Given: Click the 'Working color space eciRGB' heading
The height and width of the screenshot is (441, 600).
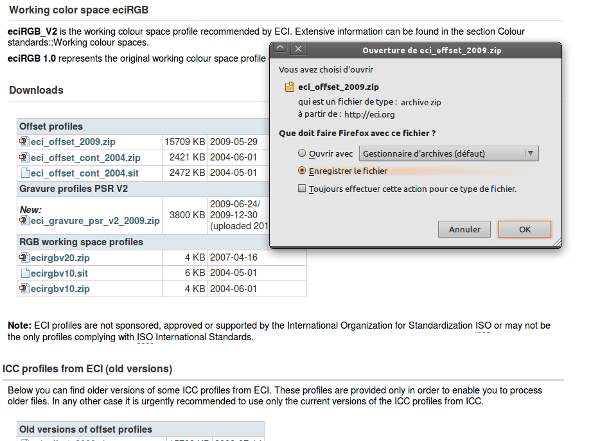Looking at the screenshot, I should tap(79, 10).
